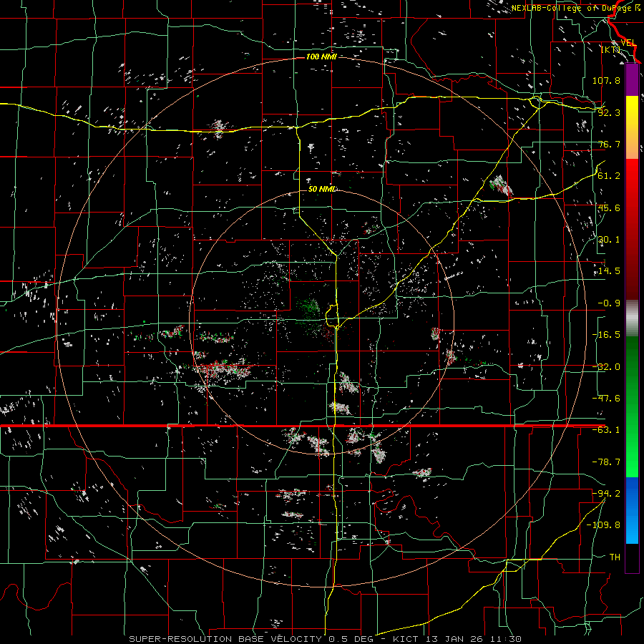Select the 45.6 velocity scale value
The image size is (644, 644).
(x=609, y=208)
